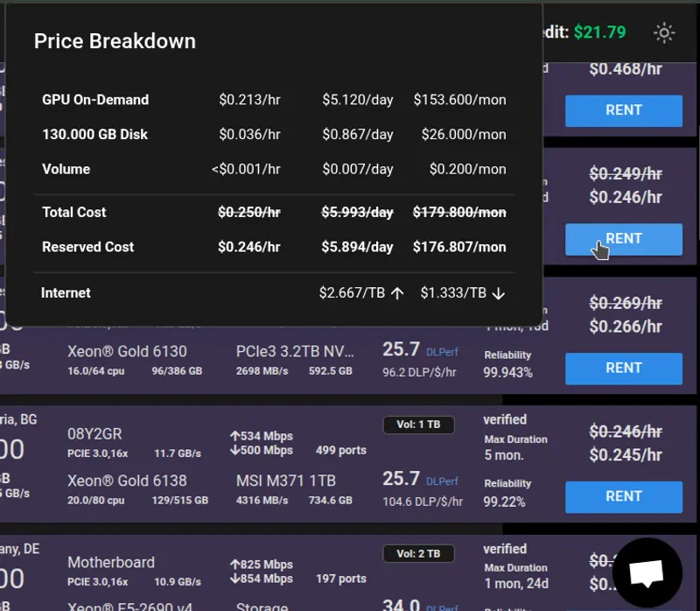Click the 104.6 DLP/$/hr value

coord(423,502)
